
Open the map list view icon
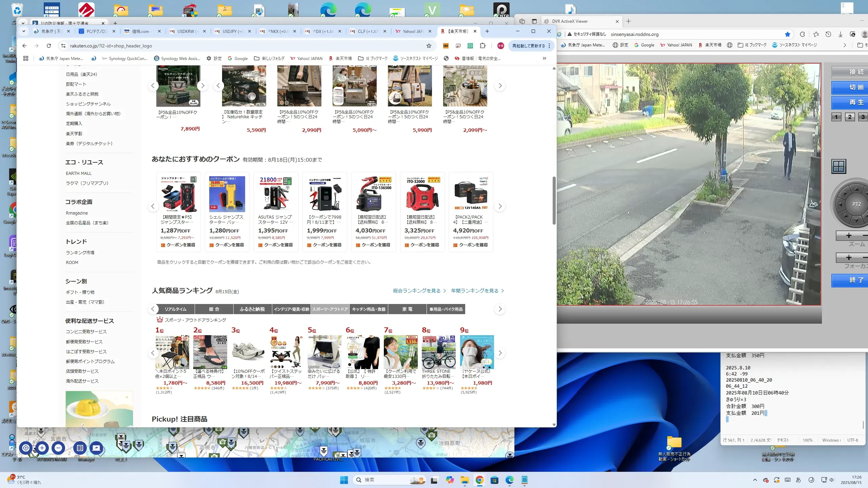pyautogui.click(x=80, y=448)
